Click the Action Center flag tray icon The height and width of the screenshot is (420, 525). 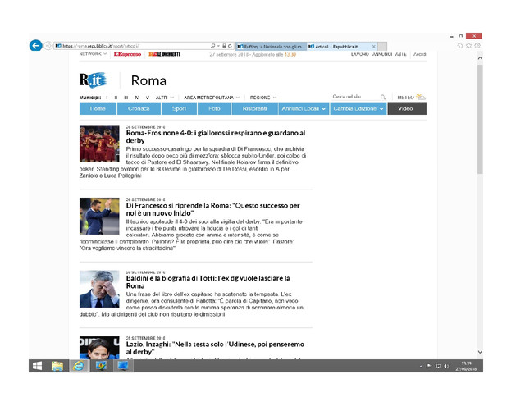(x=429, y=366)
